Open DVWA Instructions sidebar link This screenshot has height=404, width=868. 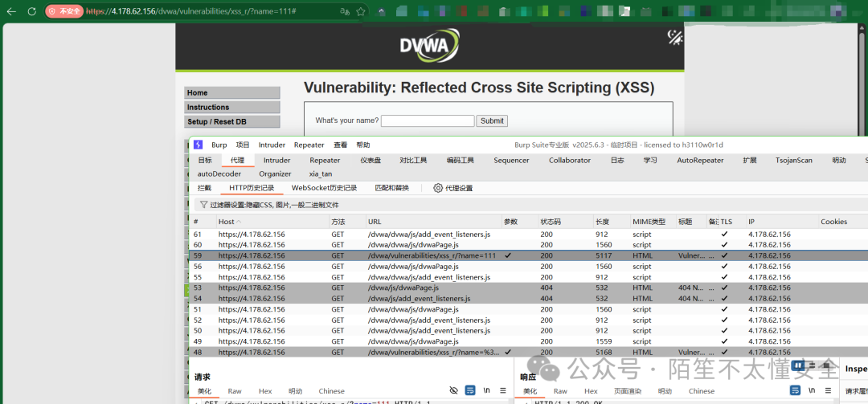[x=232, y=108]
